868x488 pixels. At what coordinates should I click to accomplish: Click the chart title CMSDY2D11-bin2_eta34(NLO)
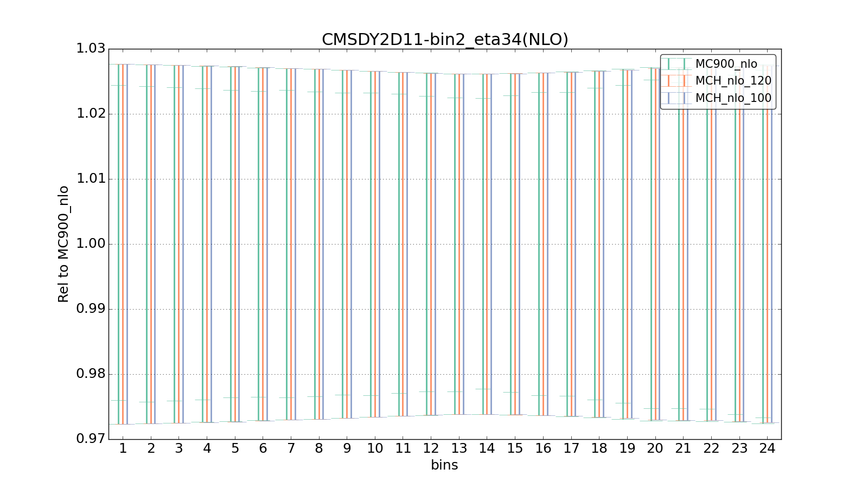pyautogui.click(x=445, y=40)
